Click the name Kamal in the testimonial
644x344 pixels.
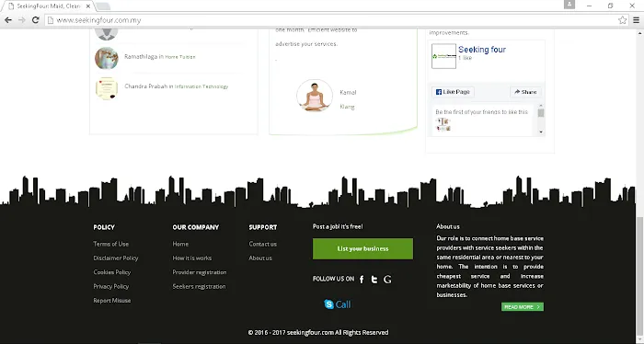coord(348,92)
